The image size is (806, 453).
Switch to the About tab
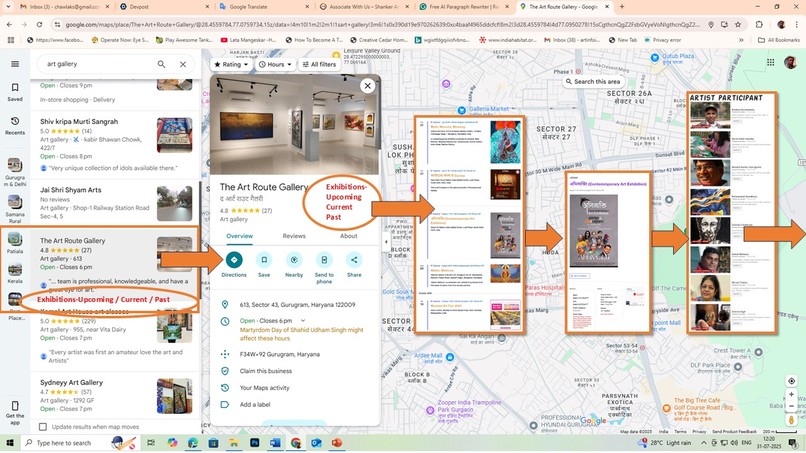coord(349,236)
